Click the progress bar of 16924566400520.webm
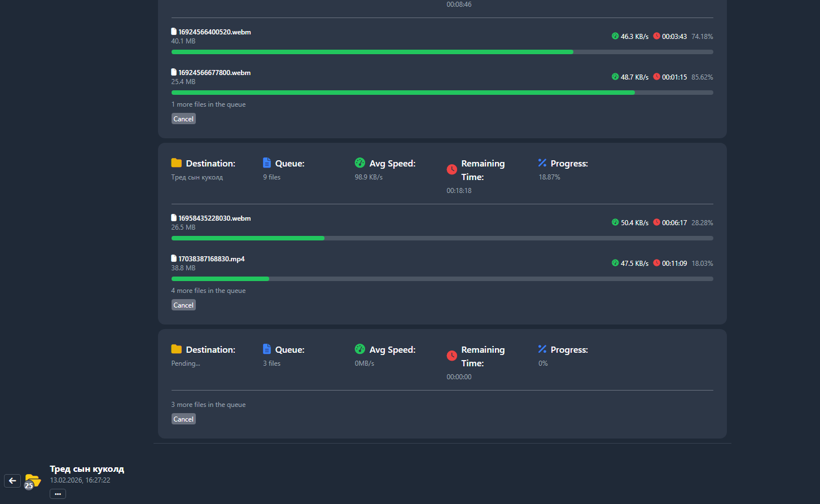Screen dimensions: 820x504 (x=442, y=52)
